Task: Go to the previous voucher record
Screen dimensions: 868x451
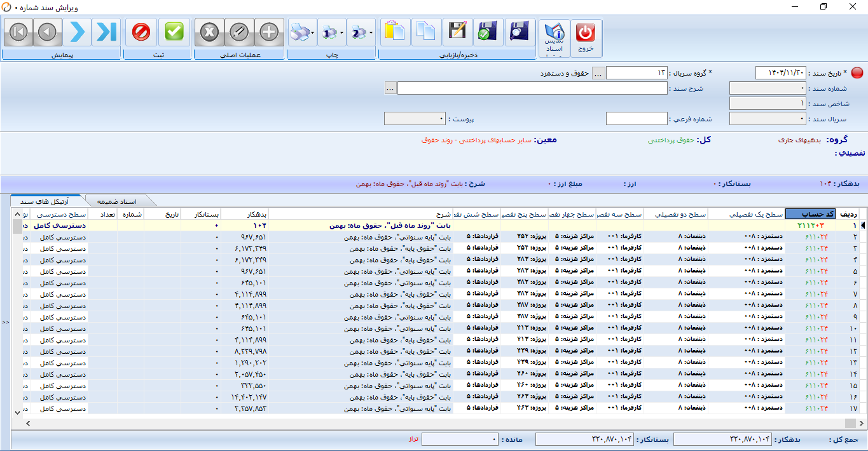Action: [48, 32]
